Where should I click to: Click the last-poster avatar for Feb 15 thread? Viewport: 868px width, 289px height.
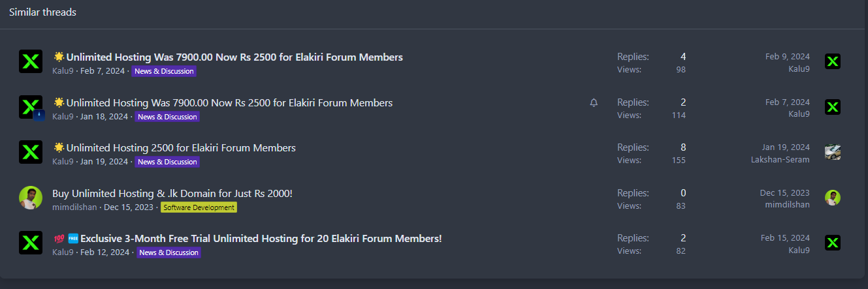point(833,243)
